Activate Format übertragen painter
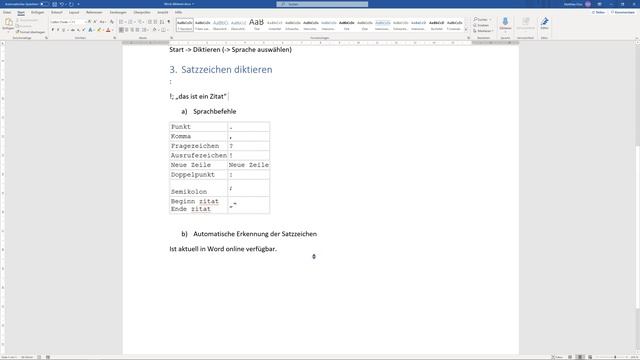Image resolution: width=640 pixels, height=360 pixels. (x=31, y=32)
